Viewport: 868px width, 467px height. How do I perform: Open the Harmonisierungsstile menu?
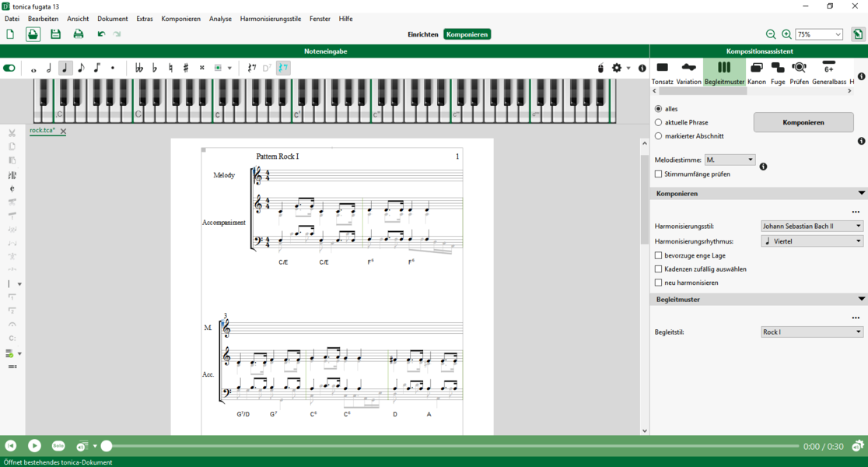point(271,19)
